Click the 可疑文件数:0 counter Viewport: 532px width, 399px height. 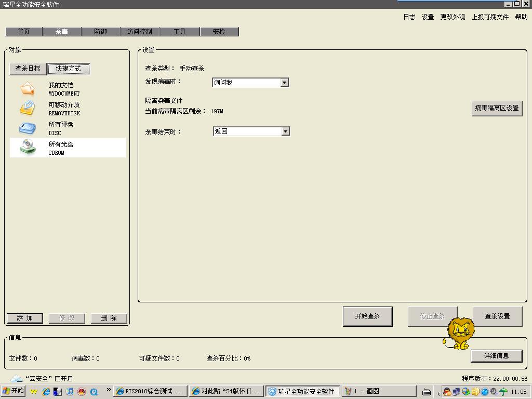pyautogui.click(x=159, y=358)
